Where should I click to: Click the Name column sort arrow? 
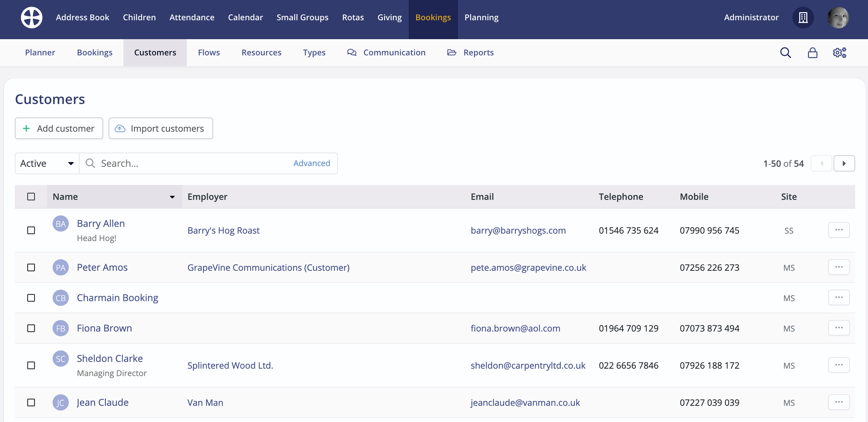[172, 197]
